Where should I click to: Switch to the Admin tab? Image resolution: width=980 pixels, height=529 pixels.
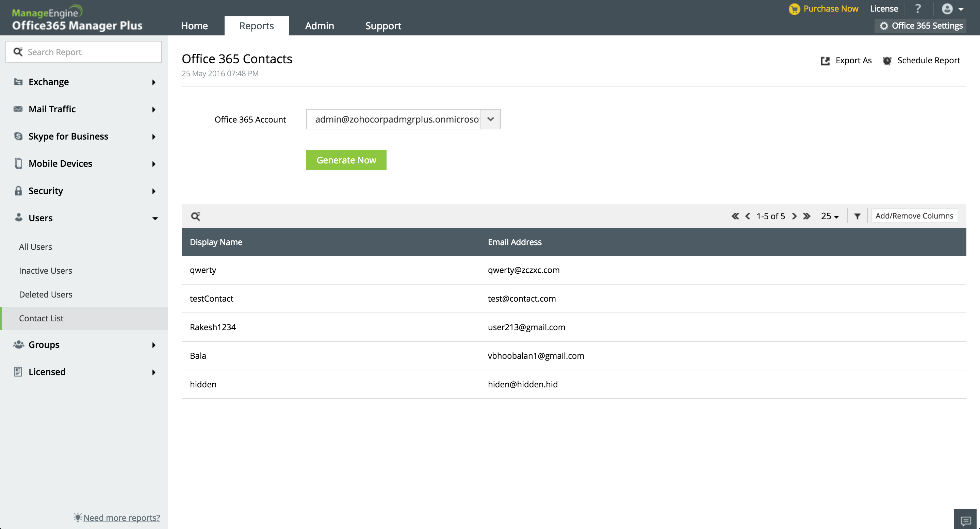coord(319,26)
